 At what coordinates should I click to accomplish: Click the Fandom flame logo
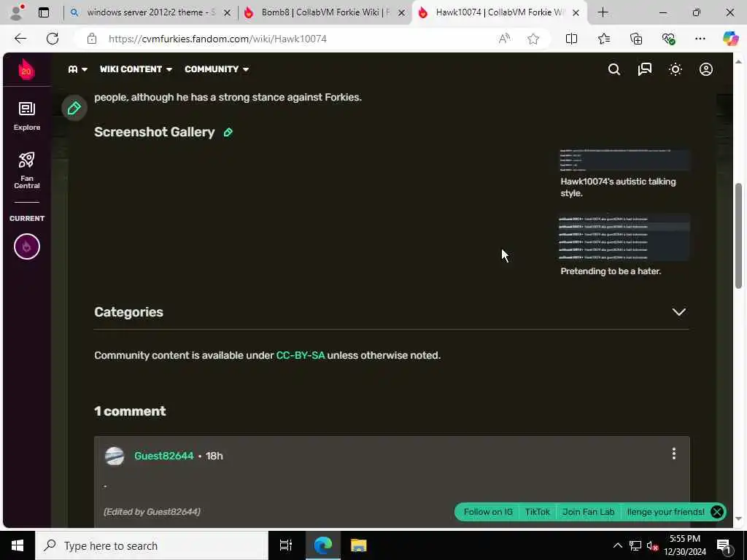pyautogui.click(x=27, y=69)
